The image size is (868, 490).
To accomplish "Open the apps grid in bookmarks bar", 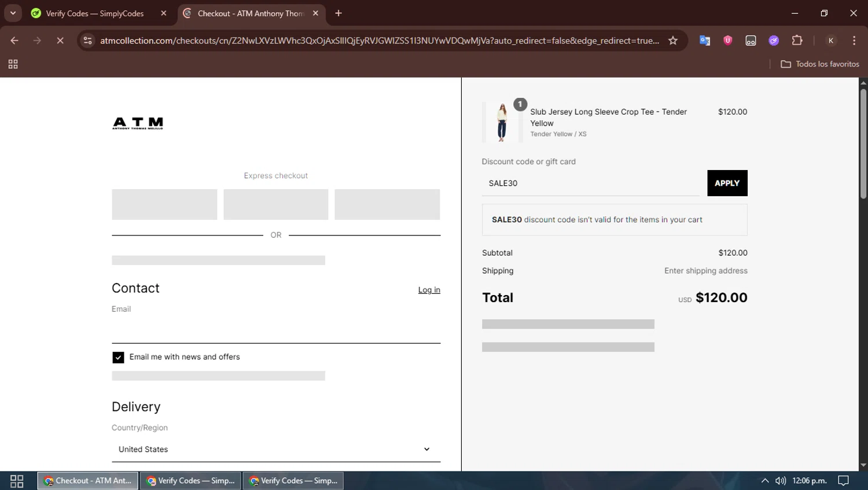I will point(13,64).
